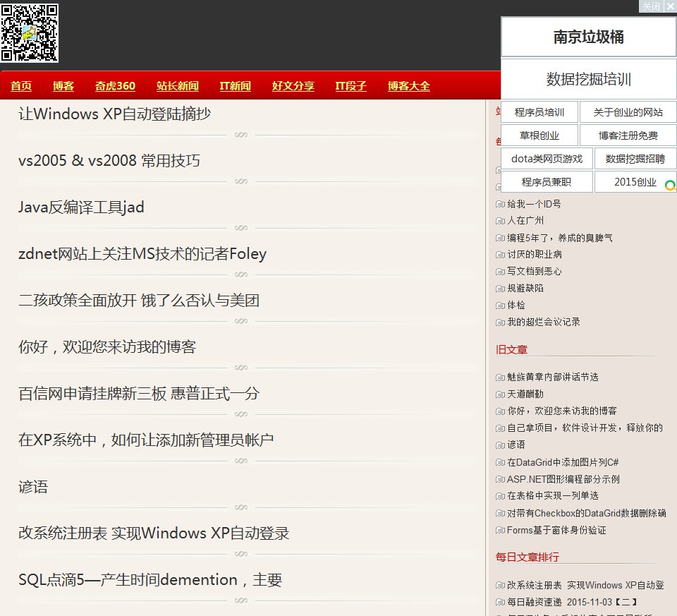Click the 旧文章 section heading
Viewport: 677px width, 616px height.
pyautogui.click(x=512, y=349)
